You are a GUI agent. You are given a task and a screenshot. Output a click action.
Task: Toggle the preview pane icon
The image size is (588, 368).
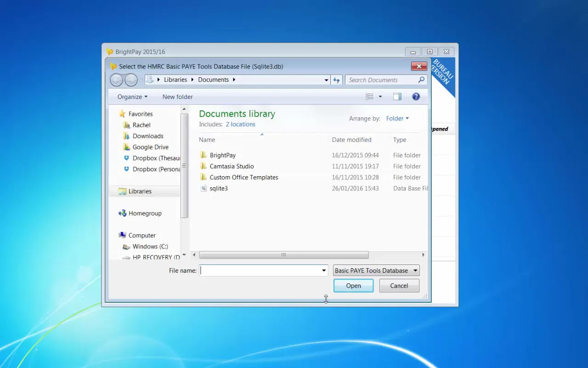coord(397,97)
